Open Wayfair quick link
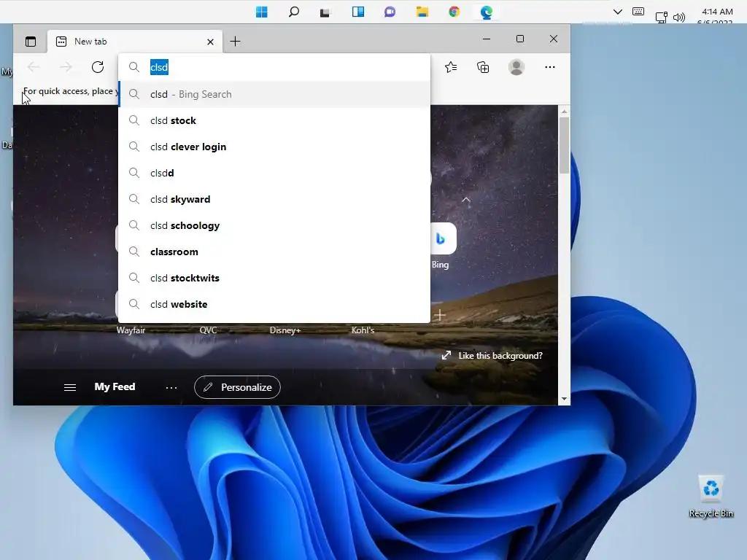 point(131,330)
